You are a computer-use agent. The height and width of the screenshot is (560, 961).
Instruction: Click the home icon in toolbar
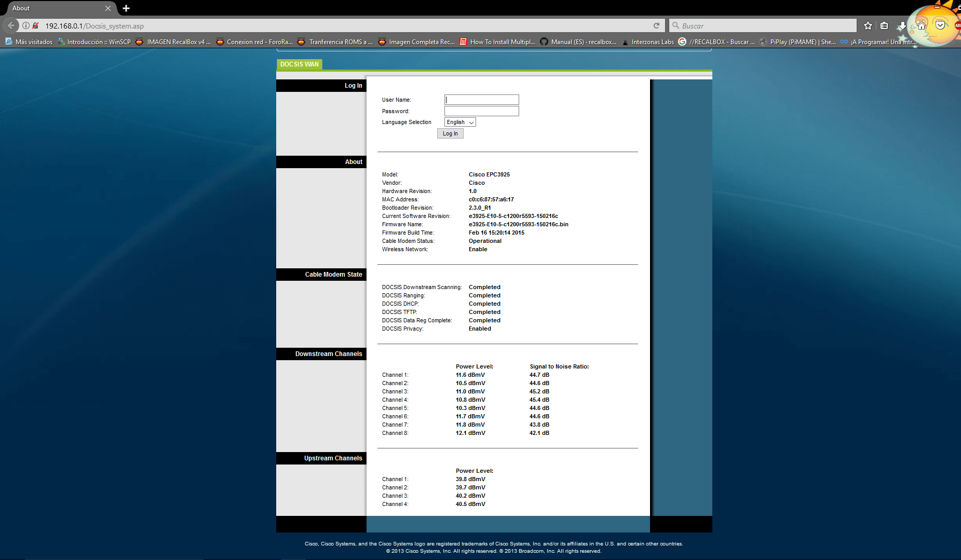click(921, 25)
